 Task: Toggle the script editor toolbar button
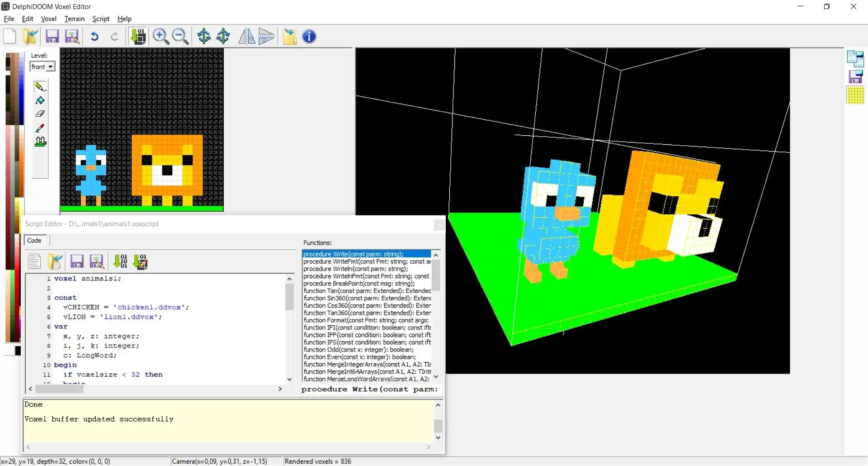138,36
